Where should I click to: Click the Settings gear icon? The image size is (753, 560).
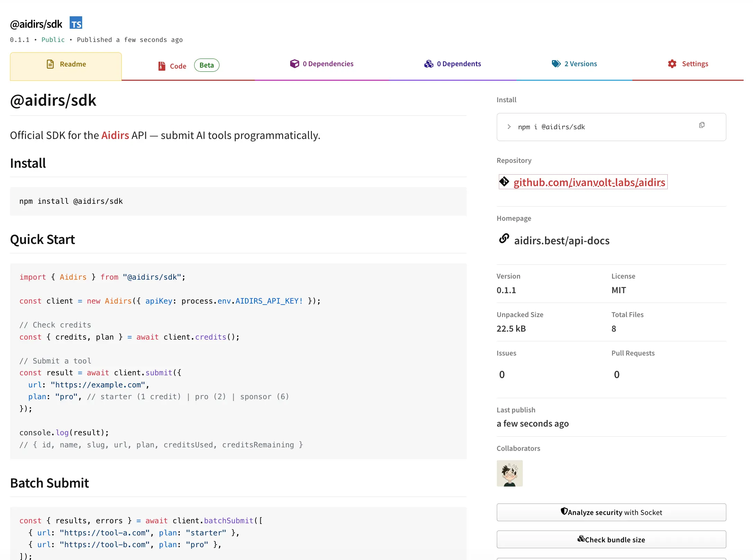click(x=672, y=64)
